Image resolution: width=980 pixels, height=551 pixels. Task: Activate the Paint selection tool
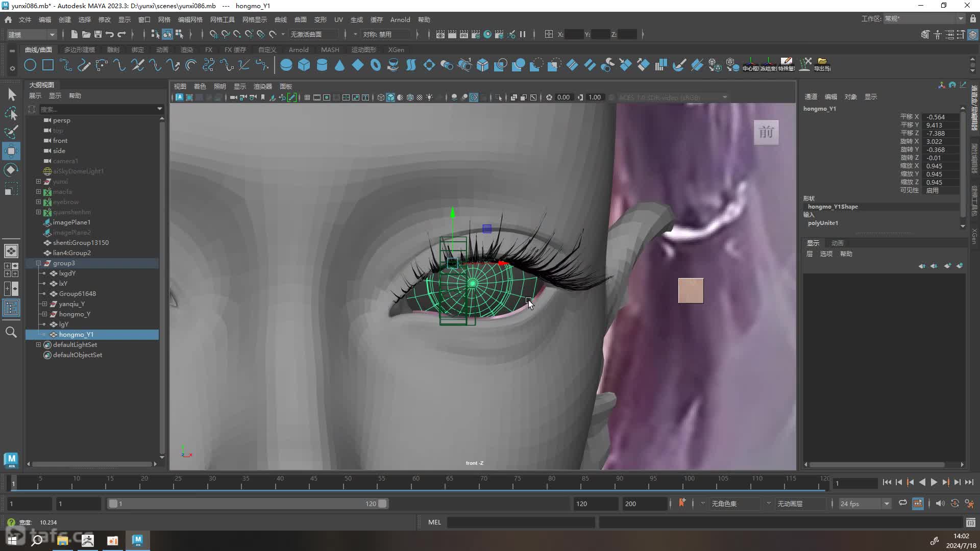[11, 132]
